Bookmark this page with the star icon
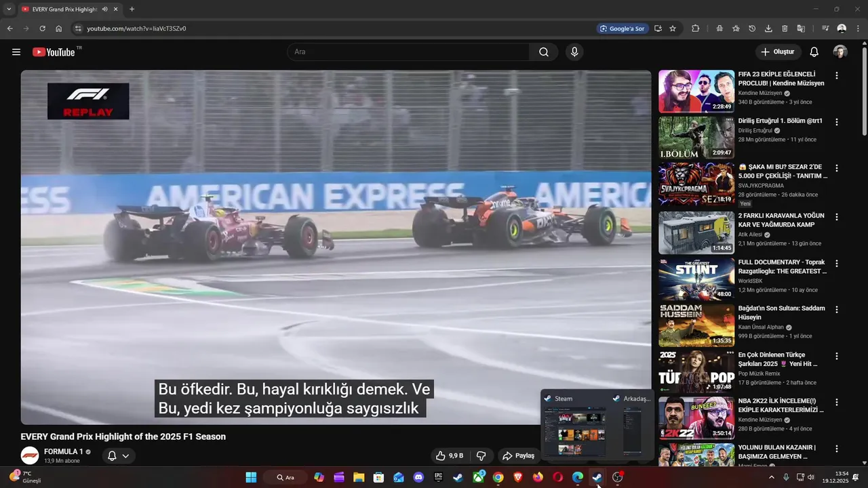Image resolution: width=868 pixels, height=488 pixels. click(673, 28)
